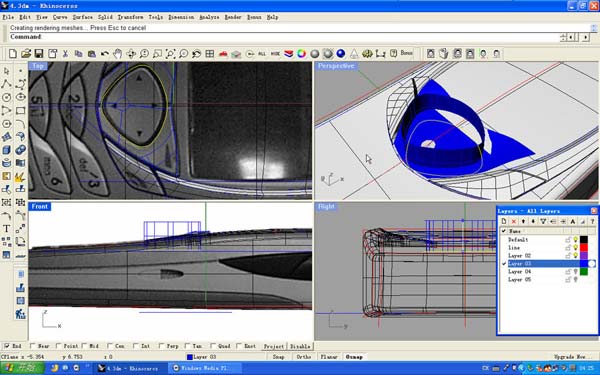Open the layer filter funnel dropdown
The image size is (600, 375).
[543, 221]
